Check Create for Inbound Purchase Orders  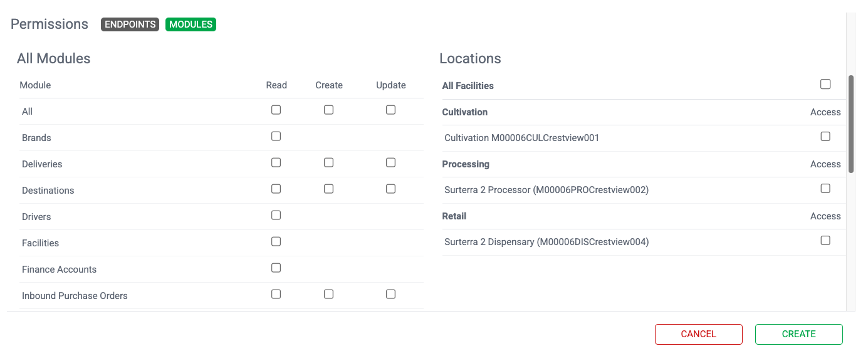(328, 294)
